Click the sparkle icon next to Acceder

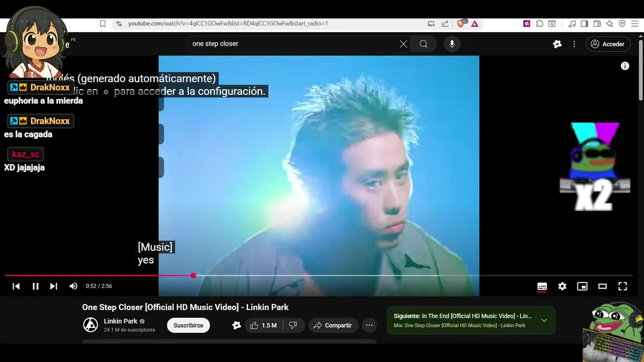[557, 44]
